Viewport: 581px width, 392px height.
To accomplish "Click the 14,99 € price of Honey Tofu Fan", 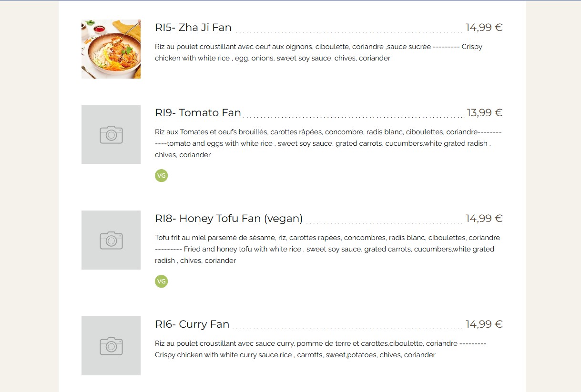I will pos(484,219).
